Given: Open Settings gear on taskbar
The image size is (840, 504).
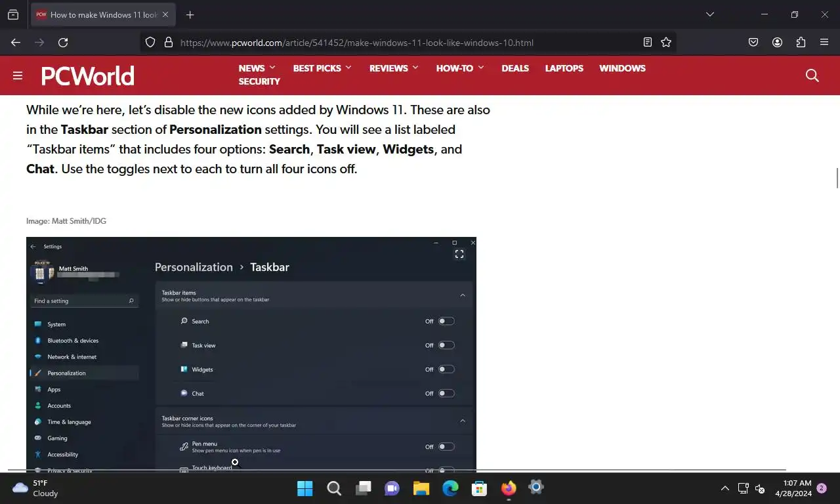Looking at the screenshot, I should pos(536,487).
